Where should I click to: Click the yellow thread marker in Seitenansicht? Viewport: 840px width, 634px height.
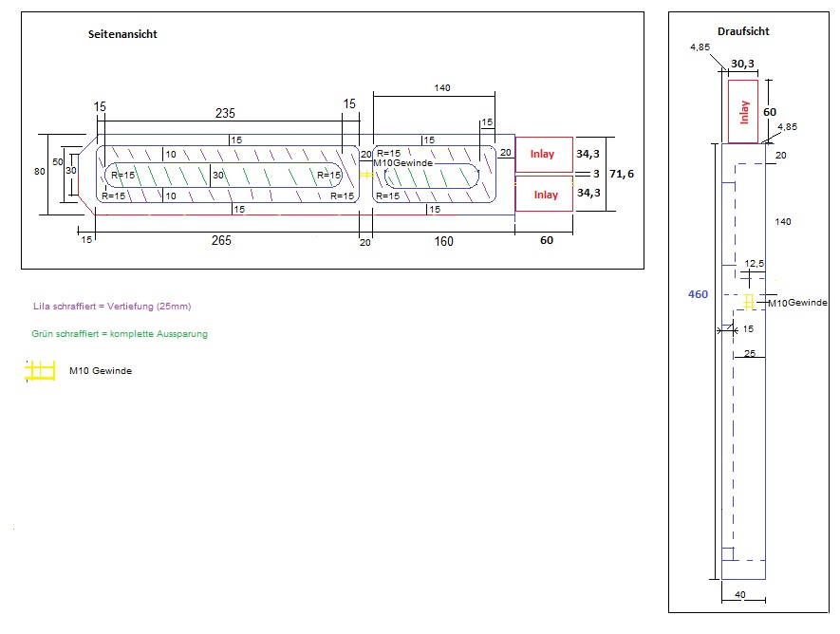(x=366, y=175)
